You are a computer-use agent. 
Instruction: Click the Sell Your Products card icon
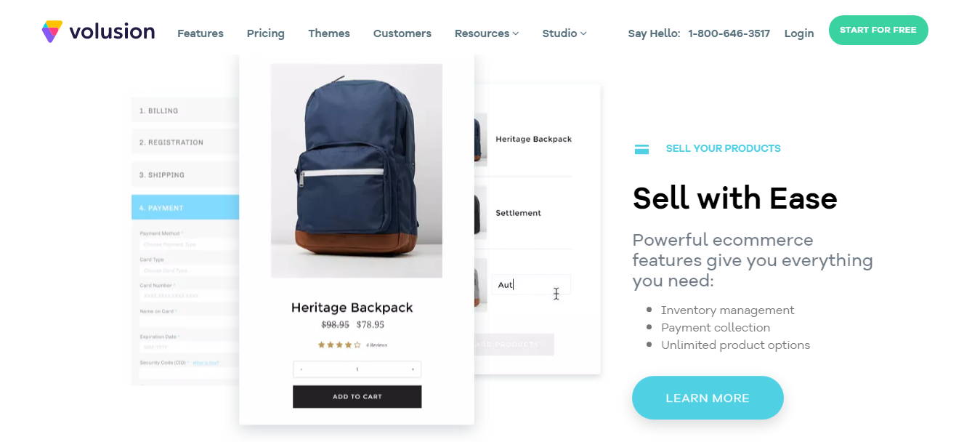click(x=641, y=149)
